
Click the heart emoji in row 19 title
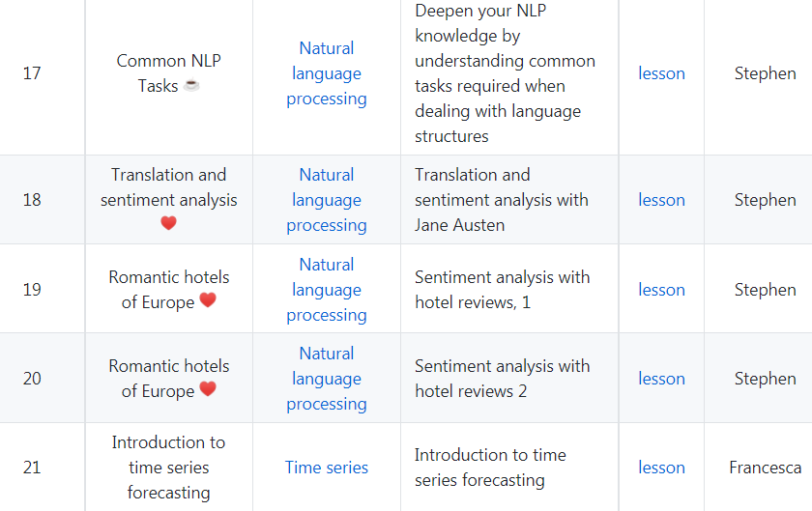coord(207,301)
